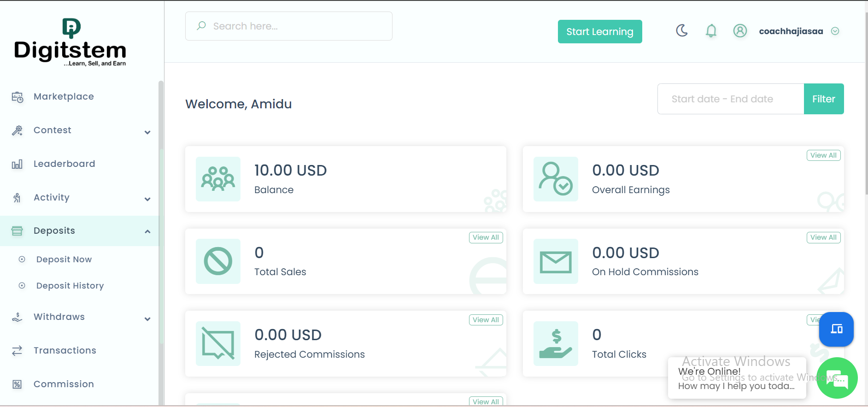Click the Withdraws sidebar icon
Screen dimensions: 868x407
tap(17, 317)
